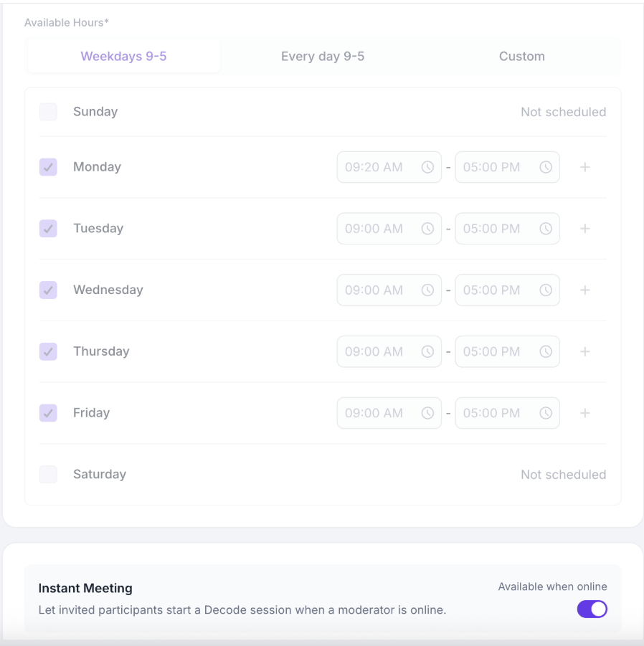Add another time slot for Monday
The height and width of the screenshot is (646, 644).
585,167
